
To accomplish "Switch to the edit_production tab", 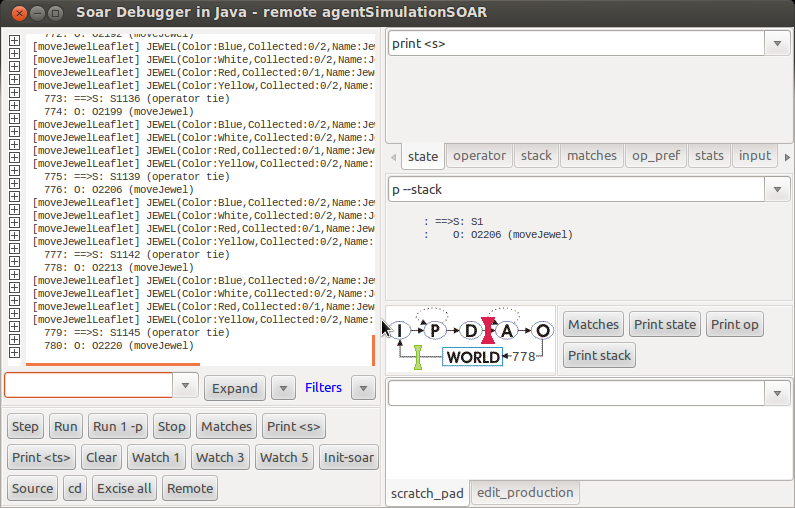I will [x=525, y=492].
